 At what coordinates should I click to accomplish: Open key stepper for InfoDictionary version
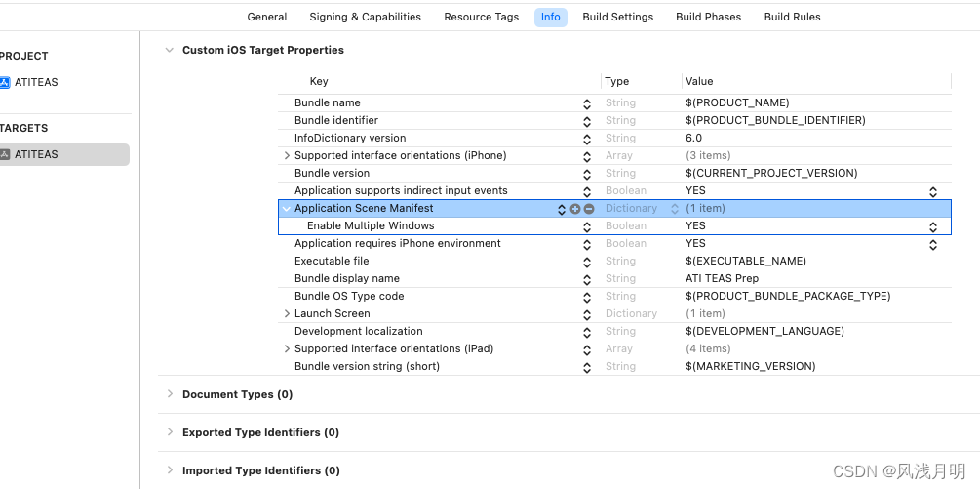[587, 139]
